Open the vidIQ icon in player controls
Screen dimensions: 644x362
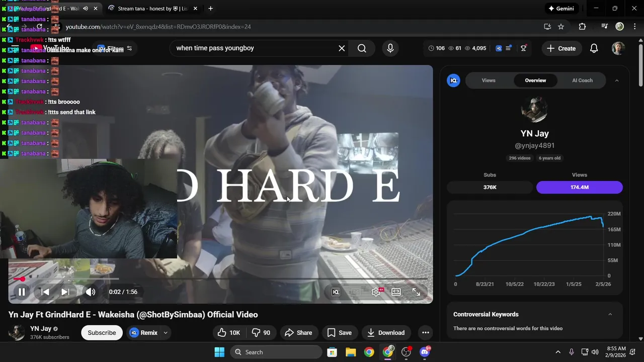336,292
